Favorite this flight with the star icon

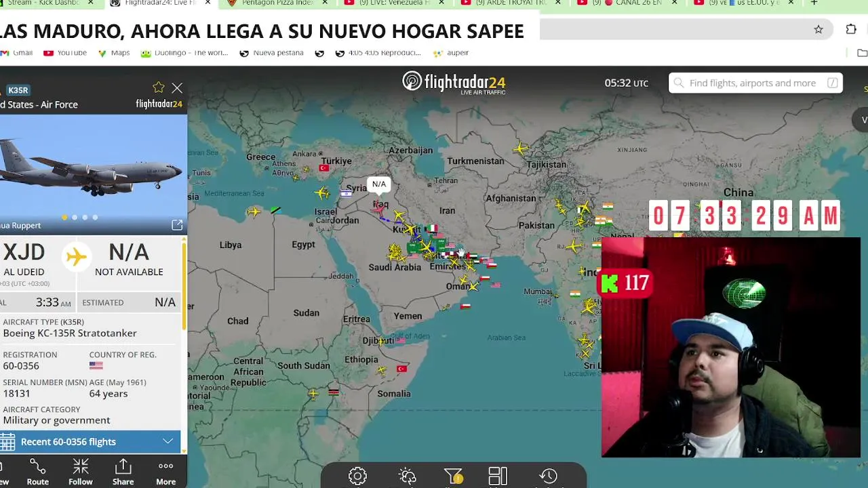[x=158, y=87]
